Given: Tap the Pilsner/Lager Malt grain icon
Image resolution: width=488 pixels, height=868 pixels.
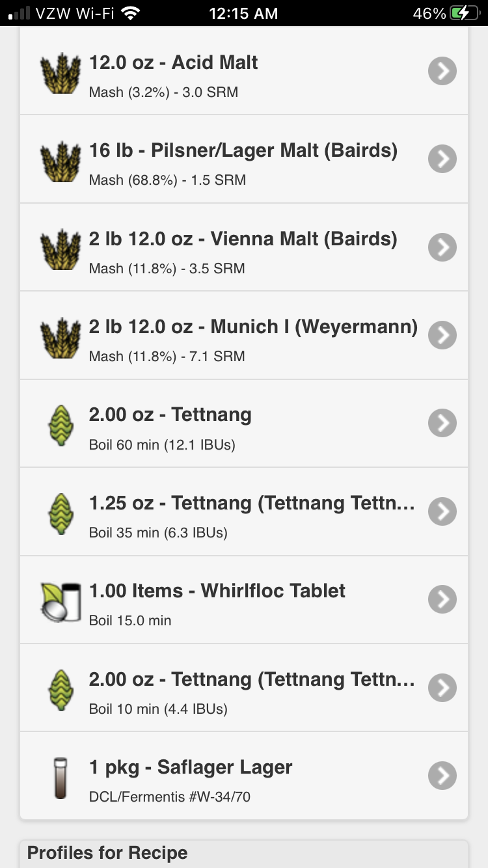Looking at the screenshot, I should (60, 160).
